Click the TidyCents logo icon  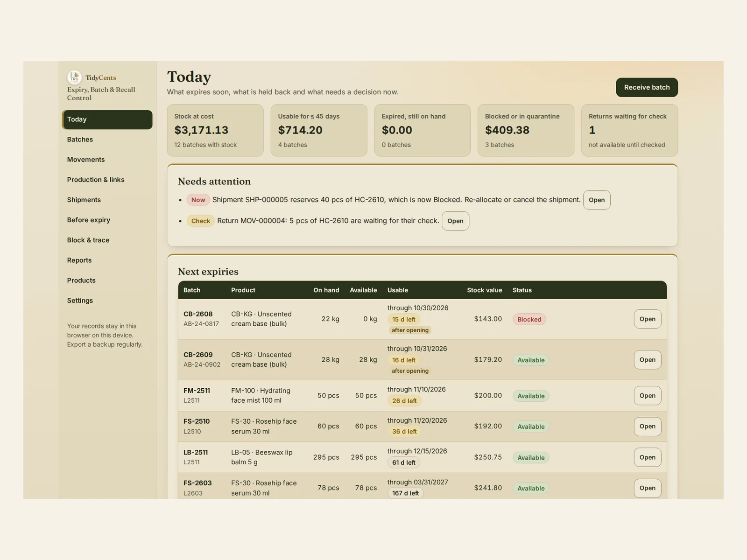(74, 77)
